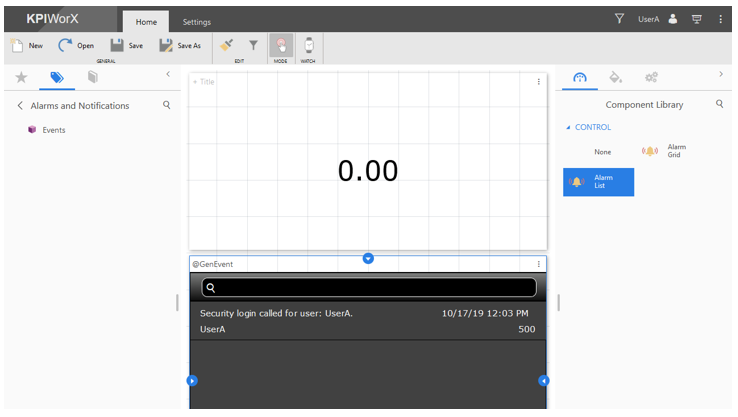
Task: Save the dashboard with the Save icon
Action: click(126, 45)
